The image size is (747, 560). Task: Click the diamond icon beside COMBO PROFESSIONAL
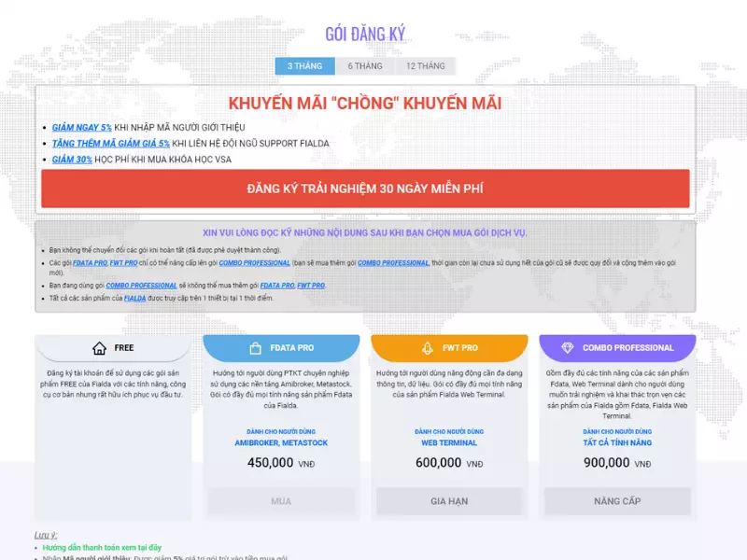(568, 348)
